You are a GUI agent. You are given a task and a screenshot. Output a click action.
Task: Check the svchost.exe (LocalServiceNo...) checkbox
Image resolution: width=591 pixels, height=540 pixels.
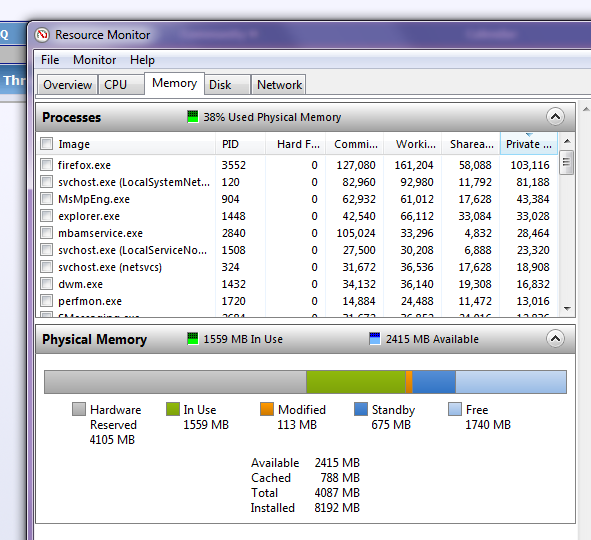click(x=47, y=249)
